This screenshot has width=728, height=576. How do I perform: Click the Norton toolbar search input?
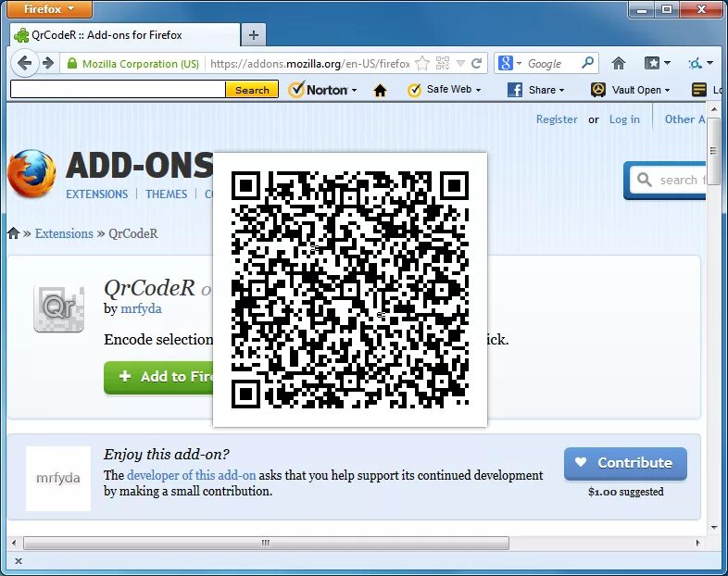coord(118,89)
